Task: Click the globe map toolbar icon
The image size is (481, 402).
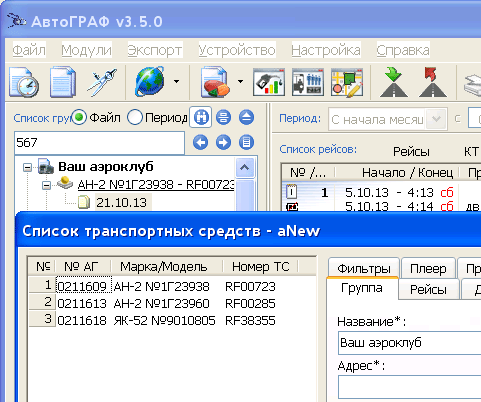Action: coord(150,82)
